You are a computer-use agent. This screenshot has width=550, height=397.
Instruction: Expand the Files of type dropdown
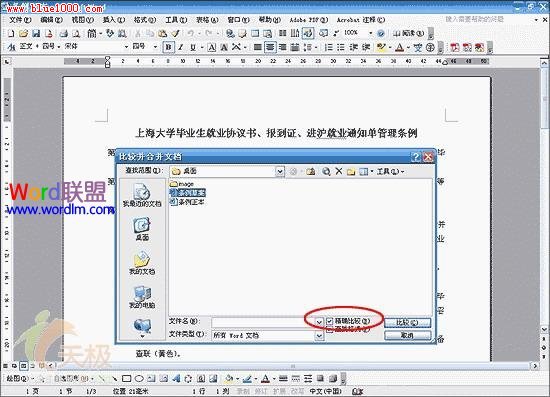click(319, 336)
